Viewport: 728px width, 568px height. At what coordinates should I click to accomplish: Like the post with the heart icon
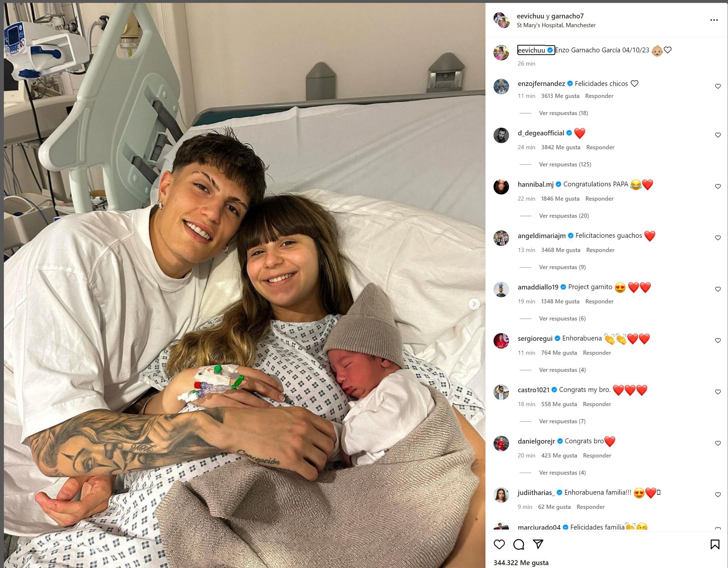click(x=499, y=544)
